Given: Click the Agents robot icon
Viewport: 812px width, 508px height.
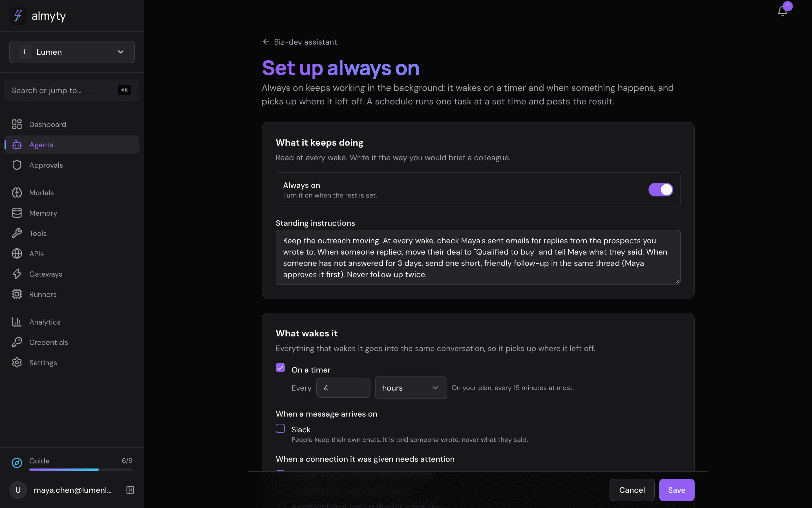Looking at the screenshot, I should coord(17,145).
